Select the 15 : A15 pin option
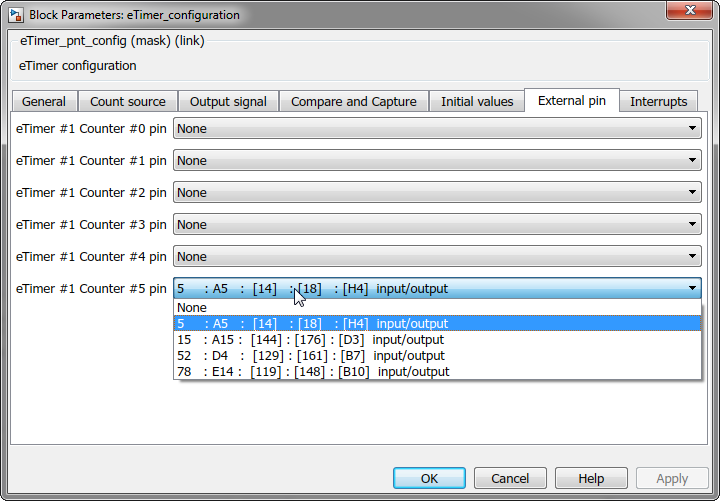 (437, 339)
